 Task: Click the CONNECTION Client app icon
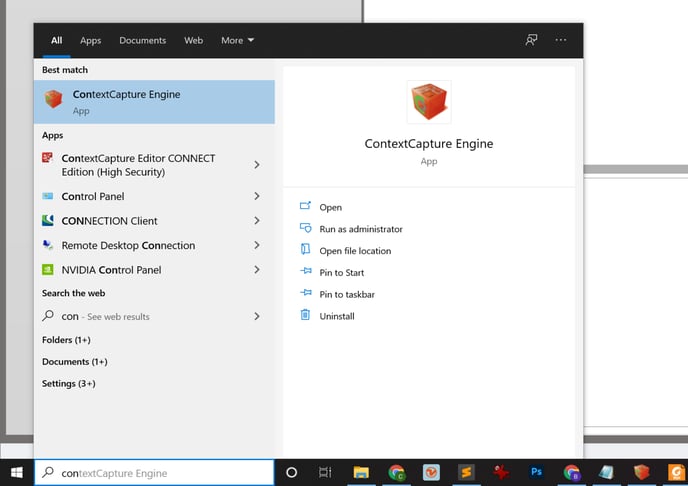click(47, 220)
